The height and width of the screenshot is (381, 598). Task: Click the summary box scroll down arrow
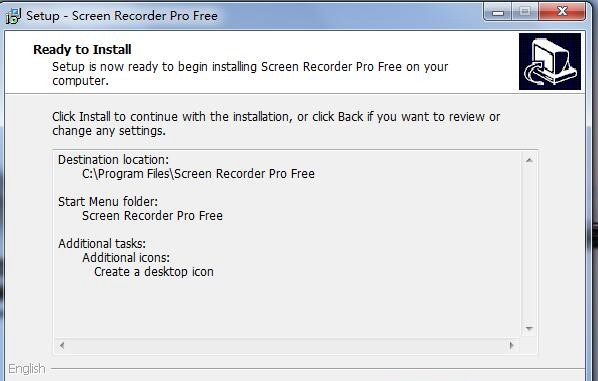pyautogui.click(x=529, y=329)
